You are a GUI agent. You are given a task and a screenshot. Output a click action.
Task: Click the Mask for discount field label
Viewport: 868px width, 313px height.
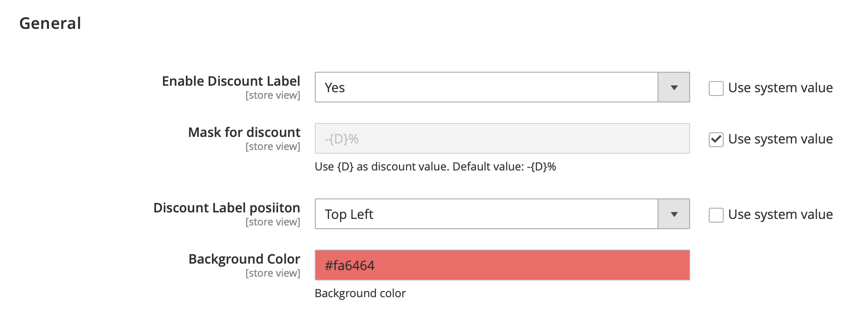(244, 132)
